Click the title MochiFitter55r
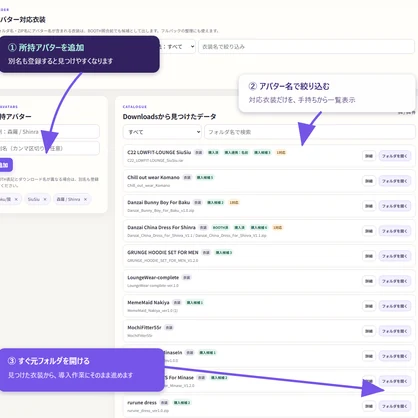Screen dimensions: 418x418 tap(144, 327)
